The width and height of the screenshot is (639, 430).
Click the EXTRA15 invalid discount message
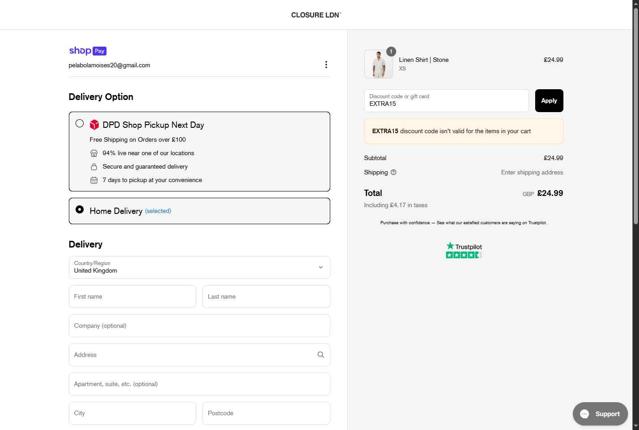coord(464,131)
